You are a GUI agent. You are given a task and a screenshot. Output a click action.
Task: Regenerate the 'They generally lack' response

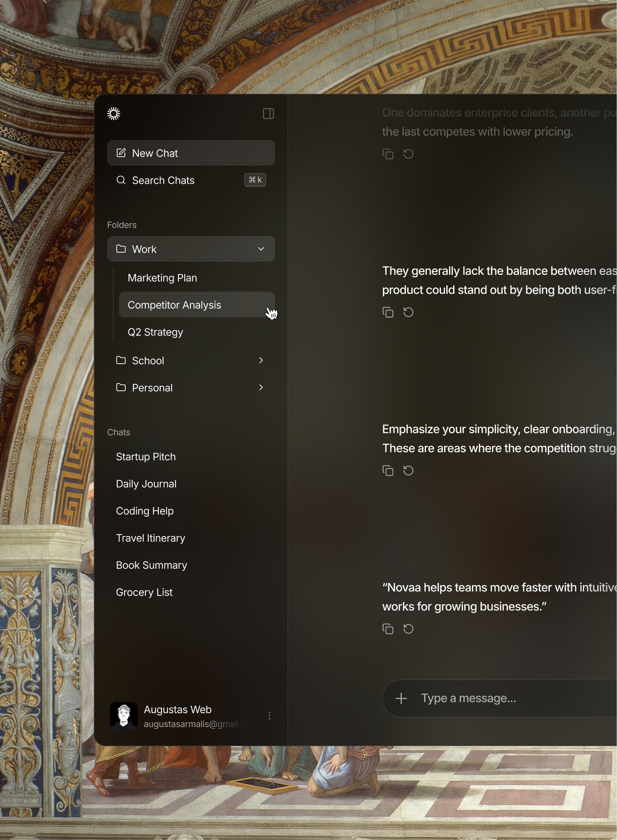tap(408, 312)
